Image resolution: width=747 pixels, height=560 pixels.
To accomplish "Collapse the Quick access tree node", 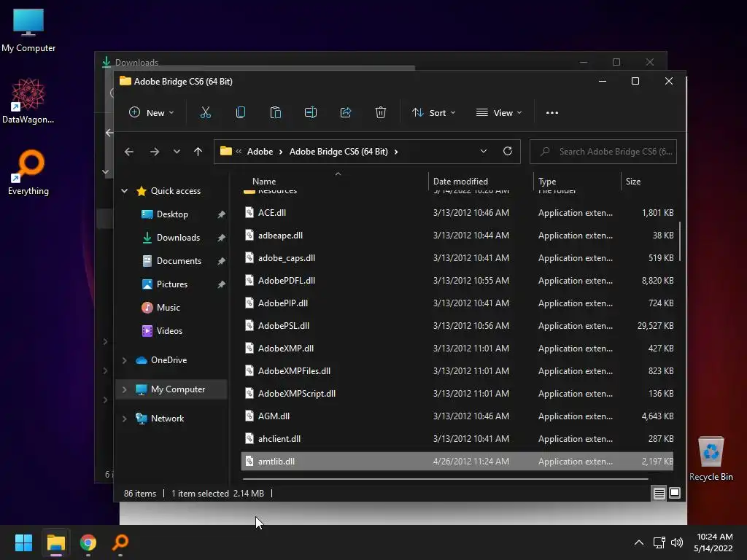I will coord(124,191).
